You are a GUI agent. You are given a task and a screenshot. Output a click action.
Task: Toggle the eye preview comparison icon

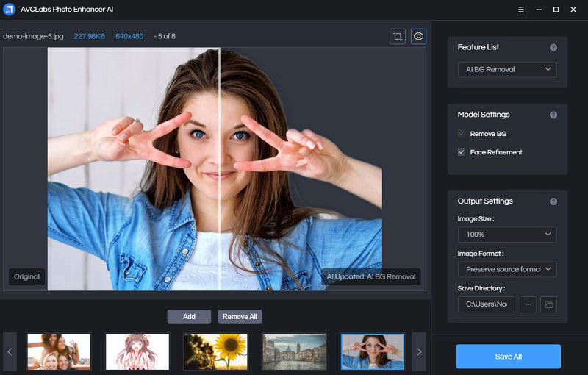point(418,36)
